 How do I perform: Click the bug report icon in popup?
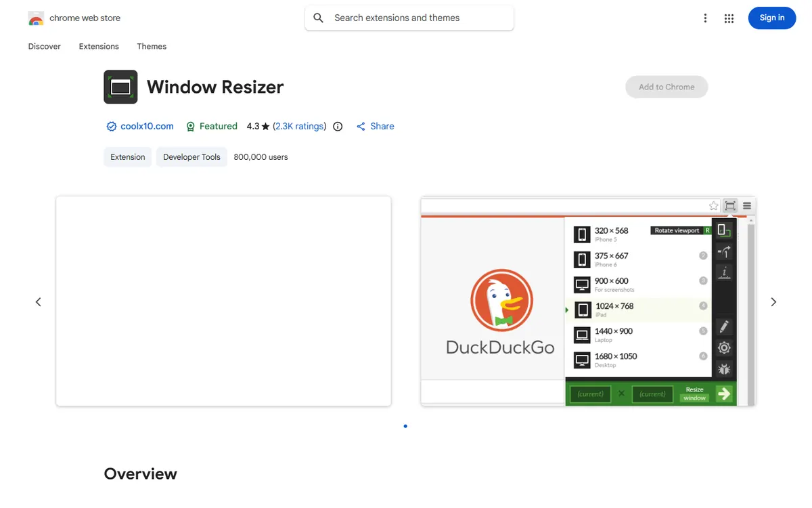pyautogui.click(x=724, y=369)
